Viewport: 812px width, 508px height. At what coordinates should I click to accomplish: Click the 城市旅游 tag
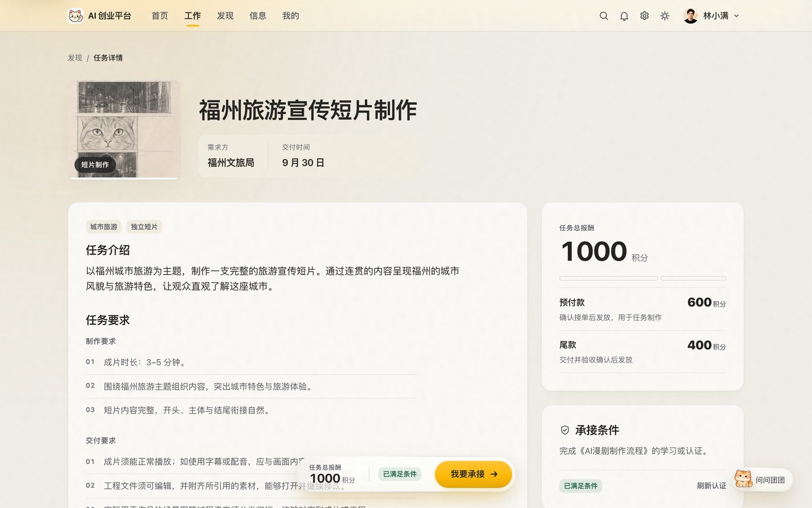coord(104,227)
